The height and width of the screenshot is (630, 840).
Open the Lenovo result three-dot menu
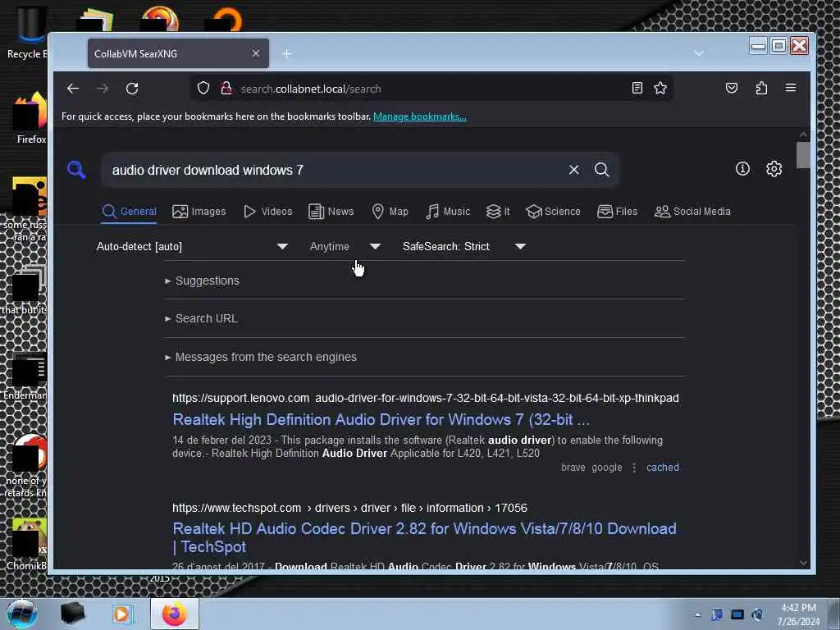[x=634, y=467]
